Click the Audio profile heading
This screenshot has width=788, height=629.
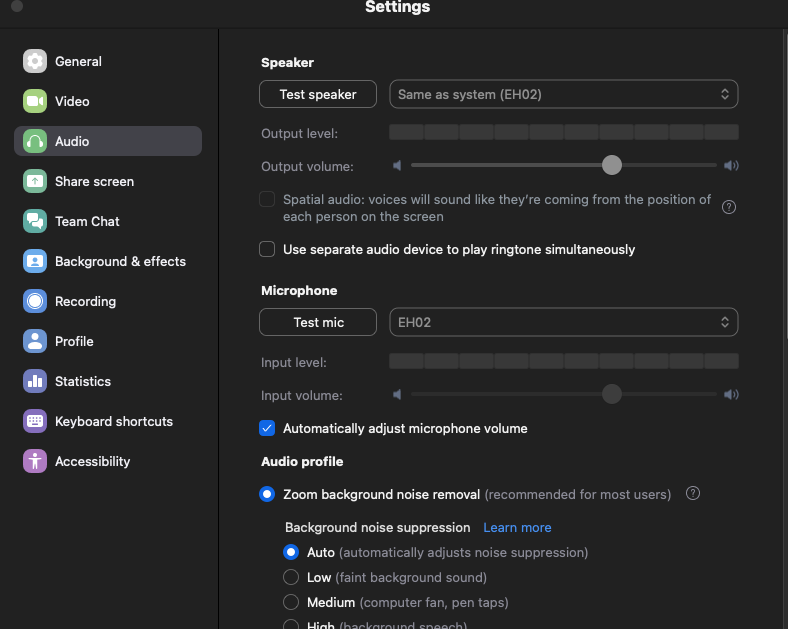tap(302, 461)
